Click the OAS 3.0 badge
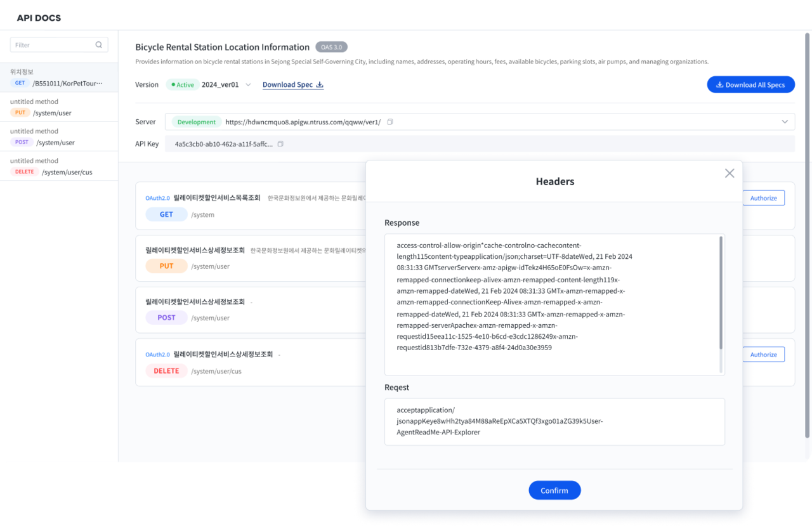 331,47
